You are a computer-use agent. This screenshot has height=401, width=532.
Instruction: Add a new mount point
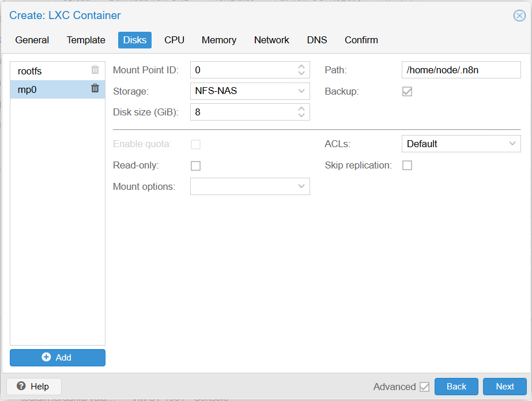tap(58, 358)
